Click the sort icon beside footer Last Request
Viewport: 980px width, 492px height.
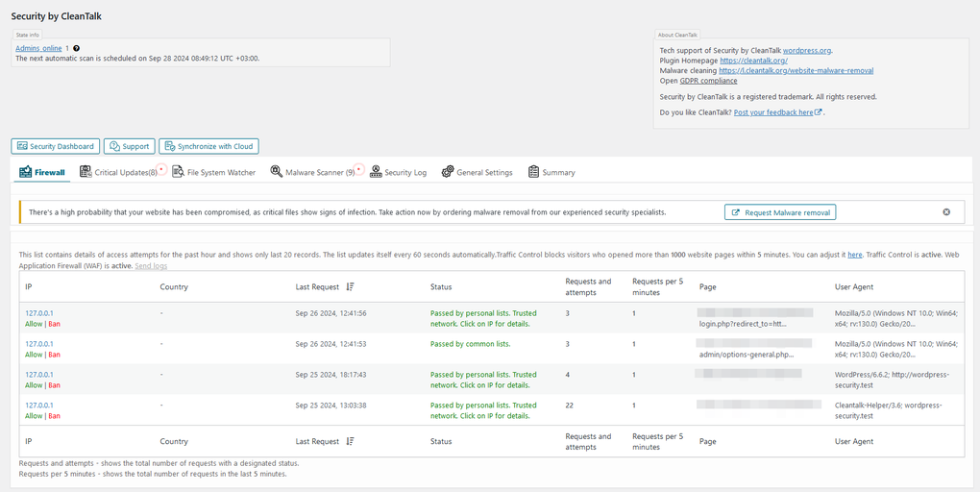(x=350, y=441)
